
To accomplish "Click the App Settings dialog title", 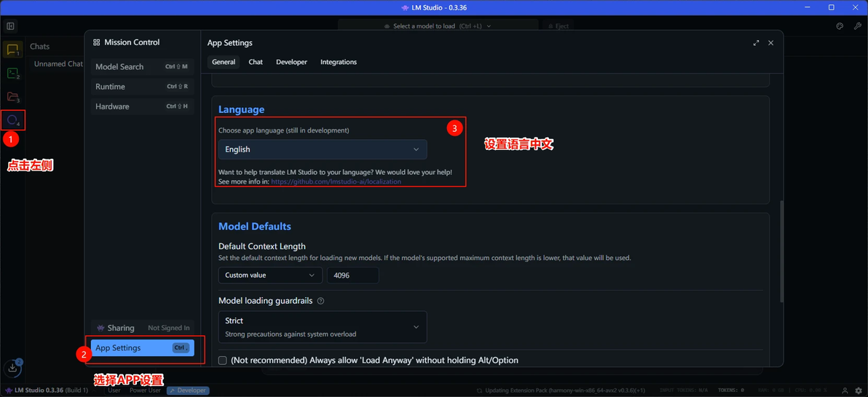I will tap(229, 43).
